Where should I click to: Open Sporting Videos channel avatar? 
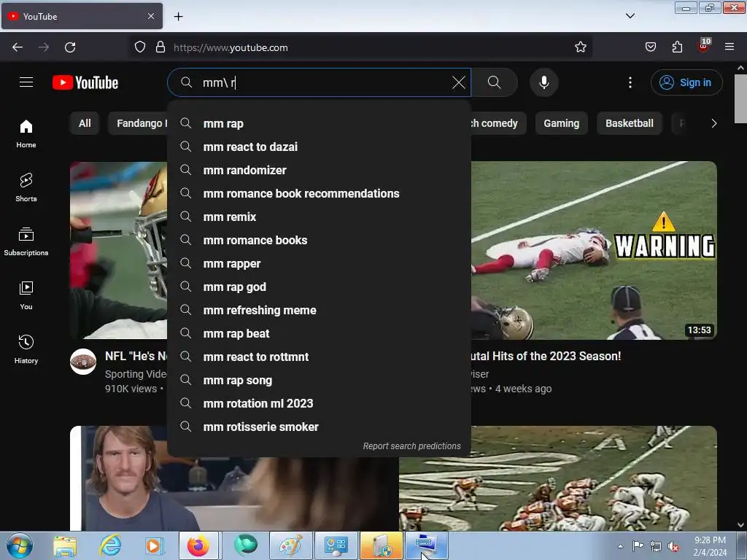83,362
